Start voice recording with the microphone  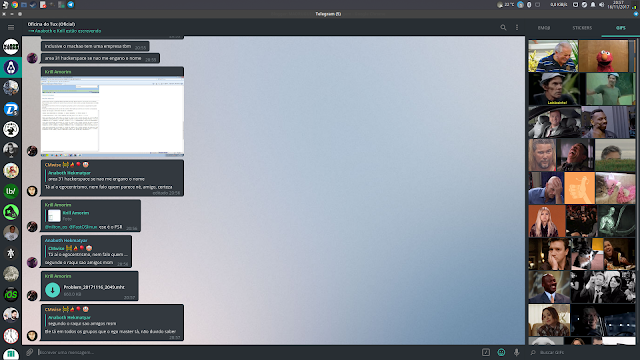517,352
